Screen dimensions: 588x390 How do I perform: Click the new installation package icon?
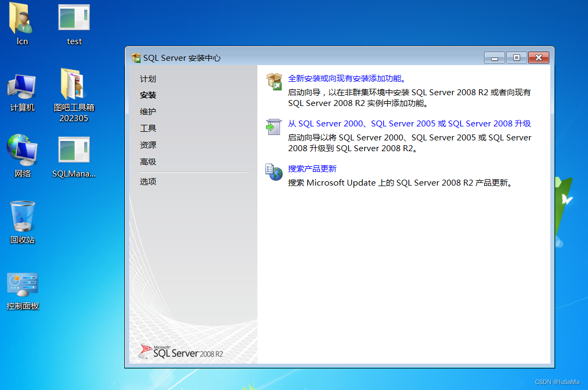pos(274,81)
